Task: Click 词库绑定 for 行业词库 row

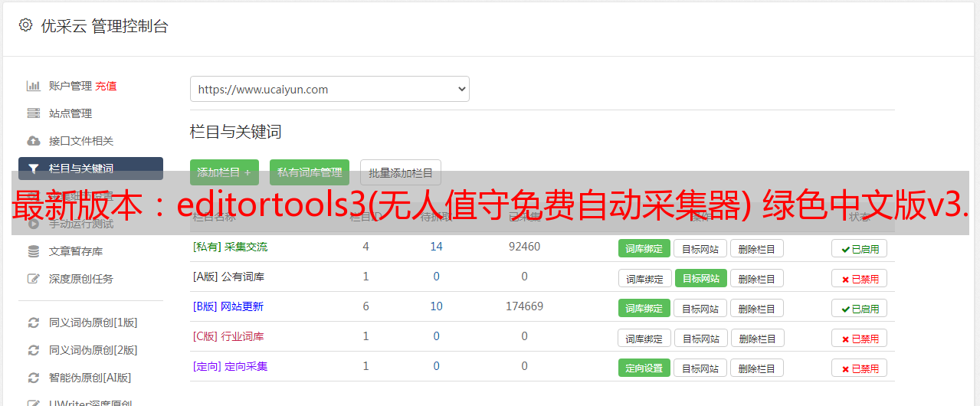Action: 644,338
